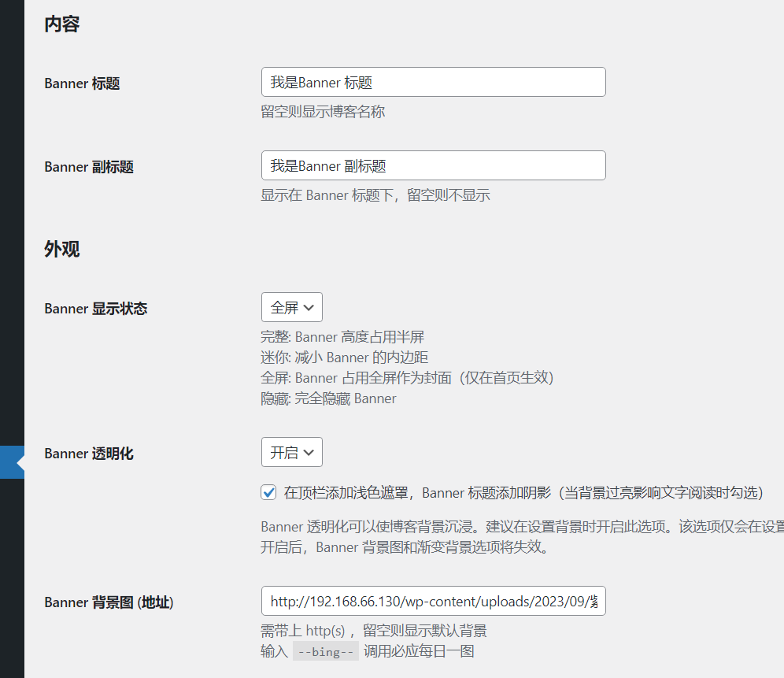Click the Banner 透明化 field label

pyautogui.click(x=89, y=454)
